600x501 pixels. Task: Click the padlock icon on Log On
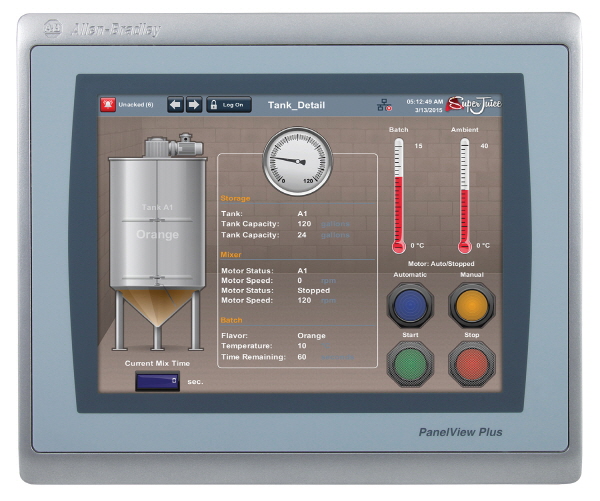215,104
